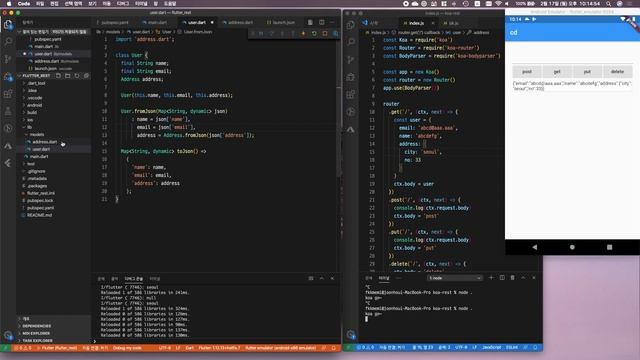Split terminal in right window panel

coord(502,278)
